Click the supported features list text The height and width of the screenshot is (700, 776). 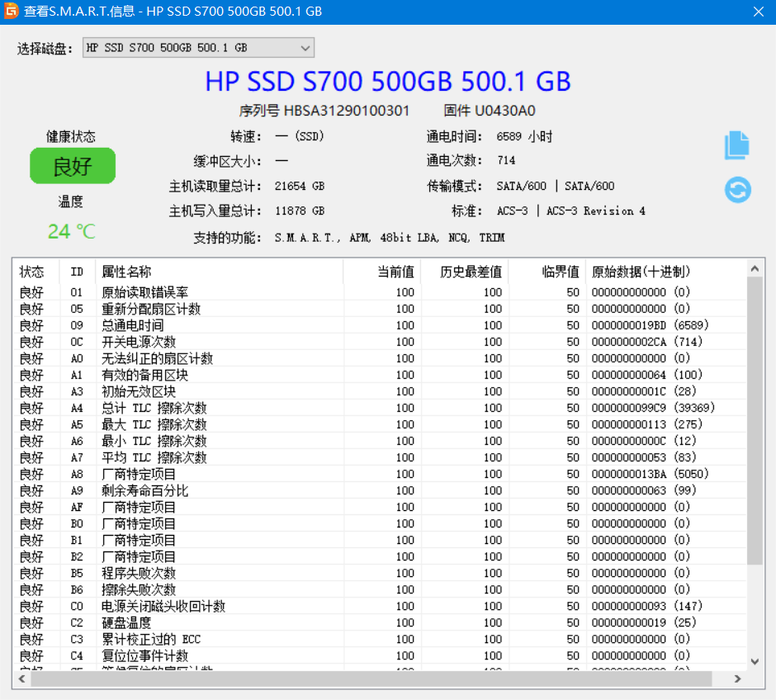(x=389, y=238)
